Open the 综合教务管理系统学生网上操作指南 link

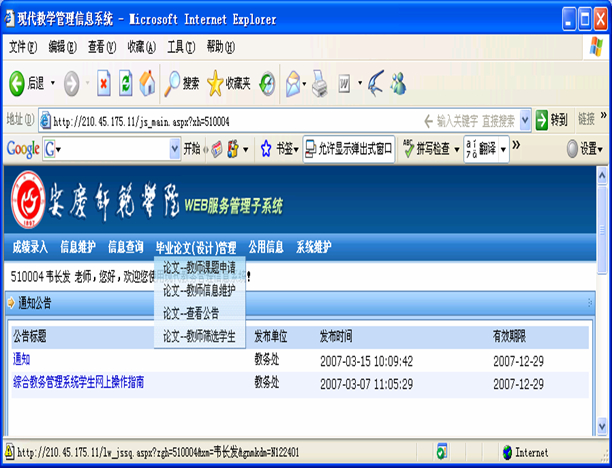[79, 382]
